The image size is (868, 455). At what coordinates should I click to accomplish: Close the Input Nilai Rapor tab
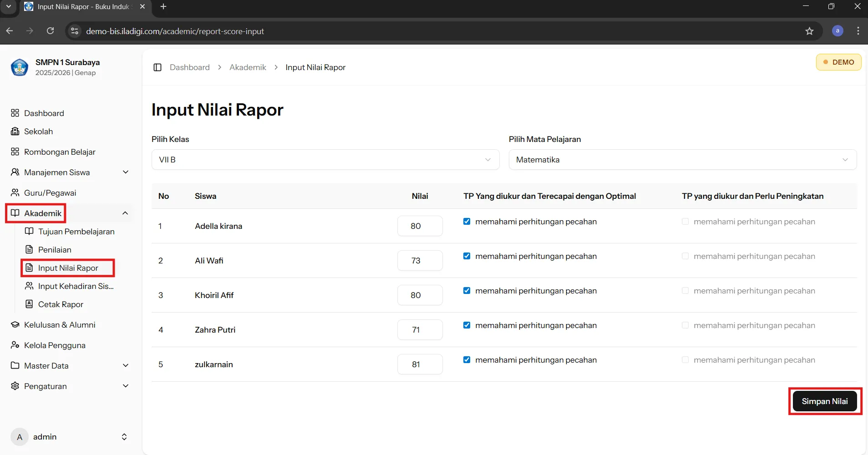click(x=142, y=6)
